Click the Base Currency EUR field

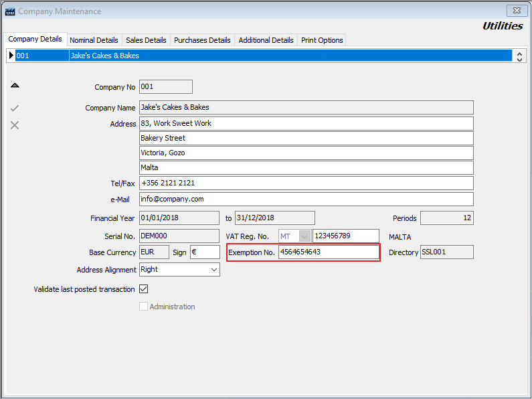pos(154,252)
